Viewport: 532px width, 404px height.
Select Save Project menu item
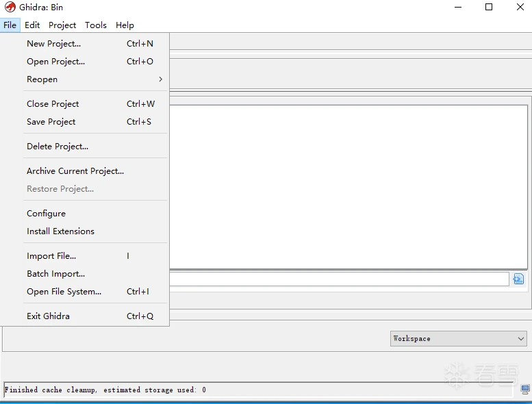click(51, 122)
